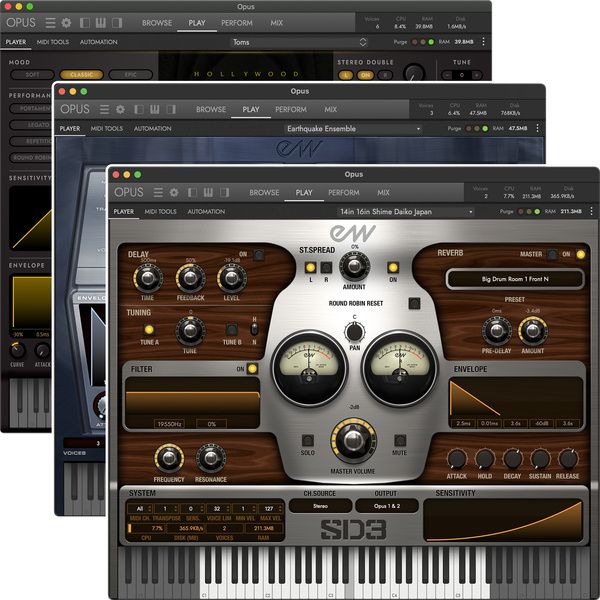Image resolution: width=600 pixels, height=600 pixels.
Task: Toggle keyboard panel icon in Toms window
Action: [101, 23]
